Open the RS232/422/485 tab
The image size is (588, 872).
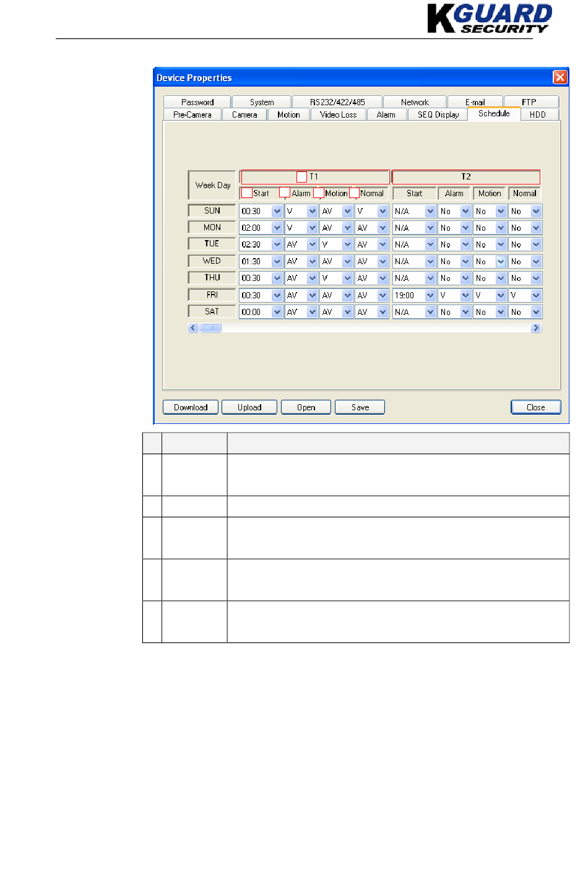tap(337, 102)
